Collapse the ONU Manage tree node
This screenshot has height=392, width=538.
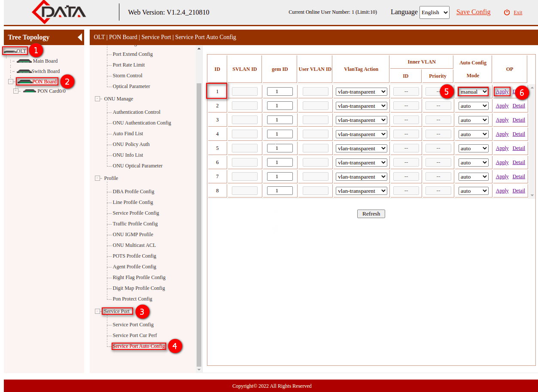(x=98, y=99)
